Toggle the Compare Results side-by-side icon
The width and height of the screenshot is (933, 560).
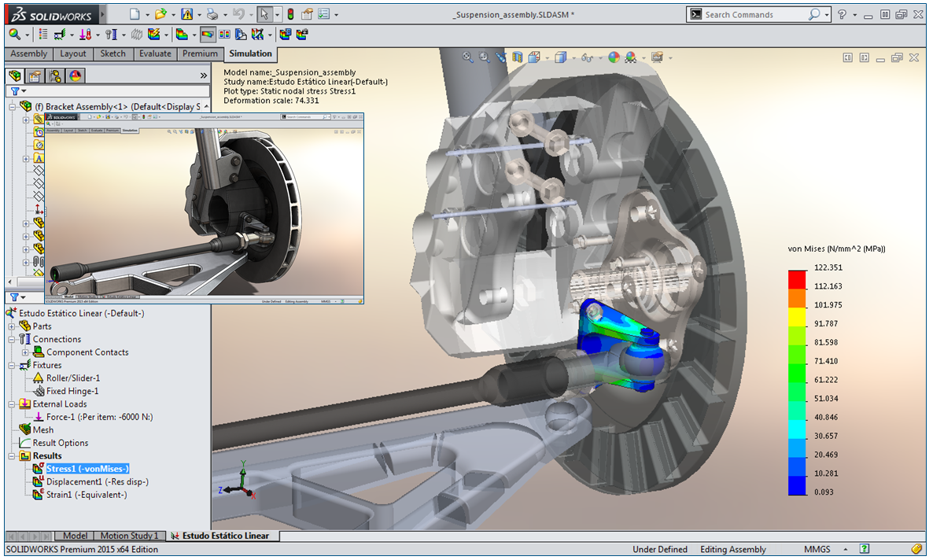pos(223,32)
